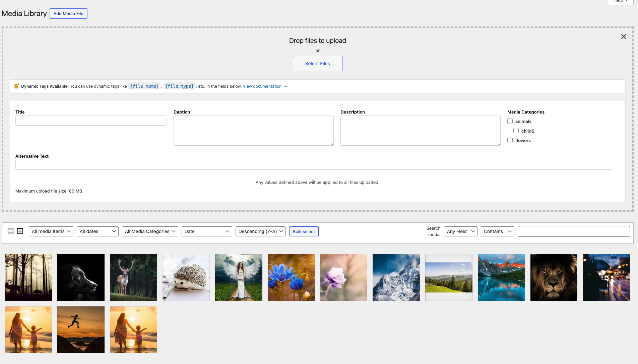
Task: Click the Add Media File button
Action: [68, 14]
